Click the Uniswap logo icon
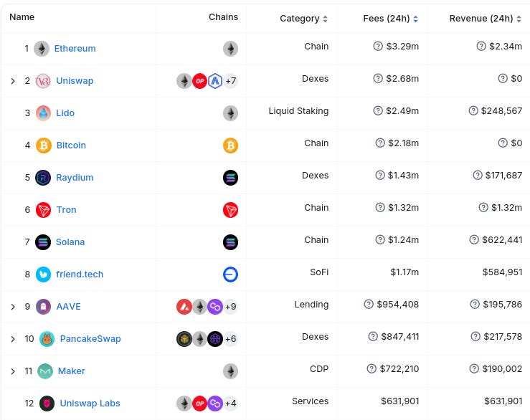Screen dimensions: 530x420 tap(43, 81)
